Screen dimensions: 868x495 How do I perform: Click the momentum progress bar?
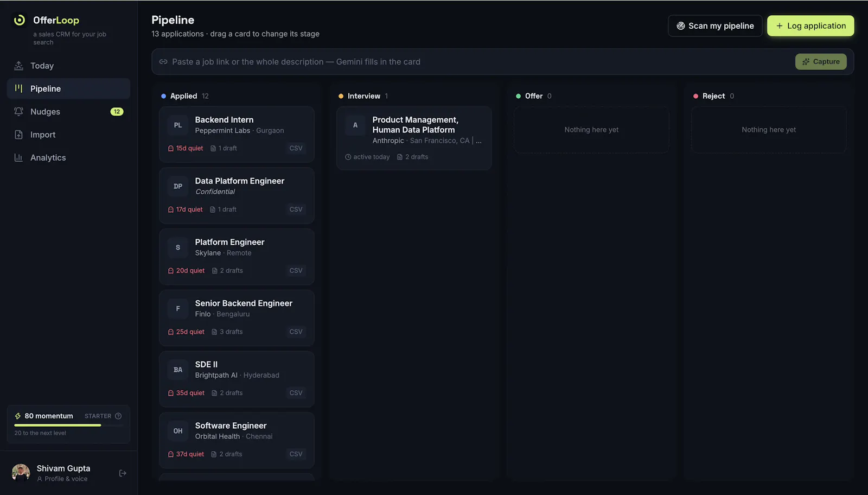pyautogui.click(x=68, y=426)
